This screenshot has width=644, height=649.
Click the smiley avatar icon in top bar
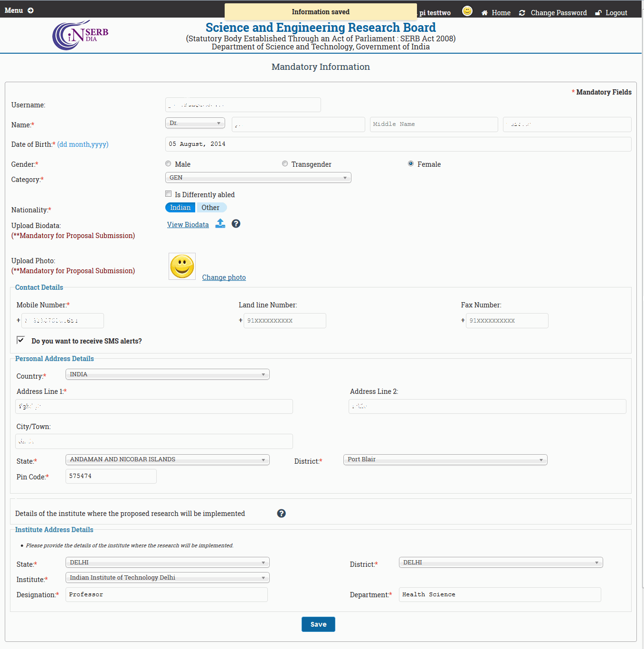click(x=467, y=10)
